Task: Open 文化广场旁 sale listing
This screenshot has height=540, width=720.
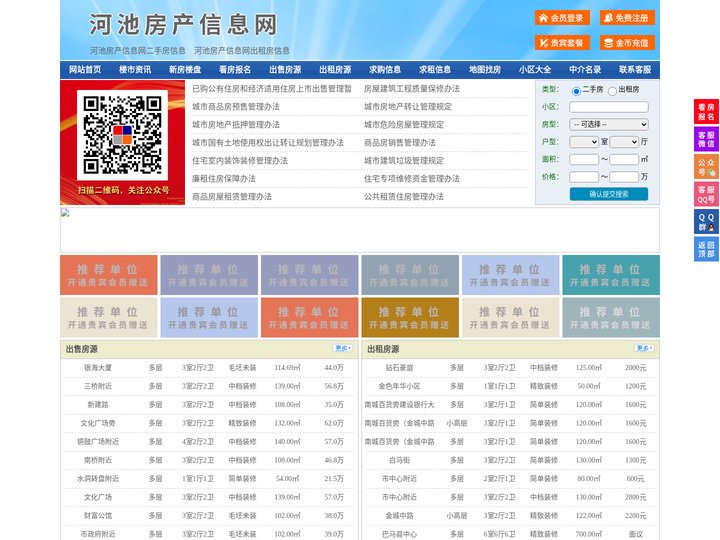Action: pyautogui.click(x=98, y=423)
